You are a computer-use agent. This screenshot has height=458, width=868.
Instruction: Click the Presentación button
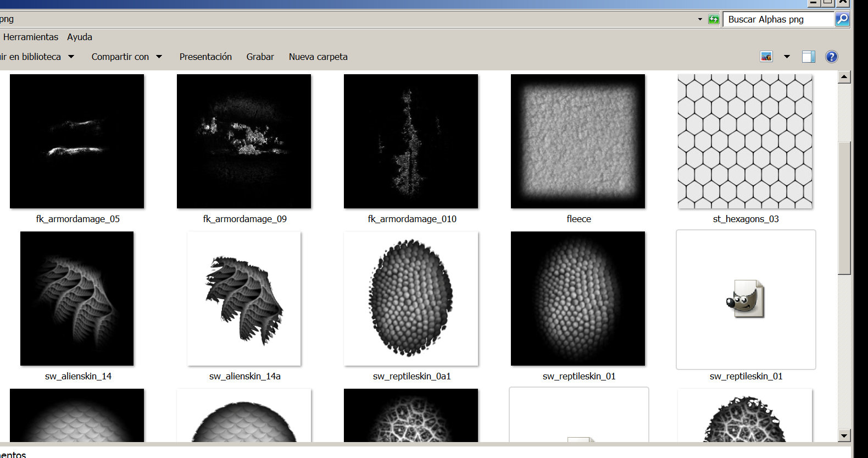[x=205, y=57]
